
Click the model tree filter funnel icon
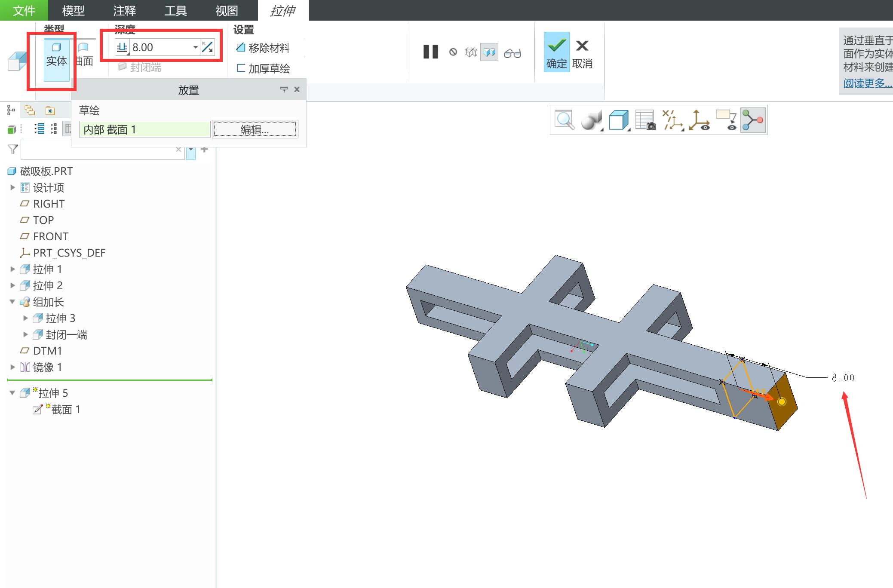13,149
